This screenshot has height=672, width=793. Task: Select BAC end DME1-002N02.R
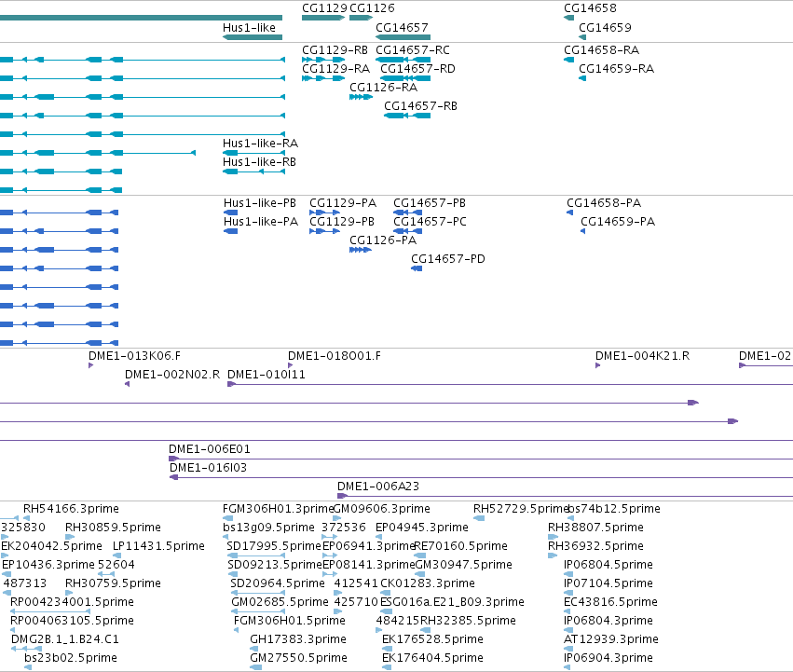(128, 384)
